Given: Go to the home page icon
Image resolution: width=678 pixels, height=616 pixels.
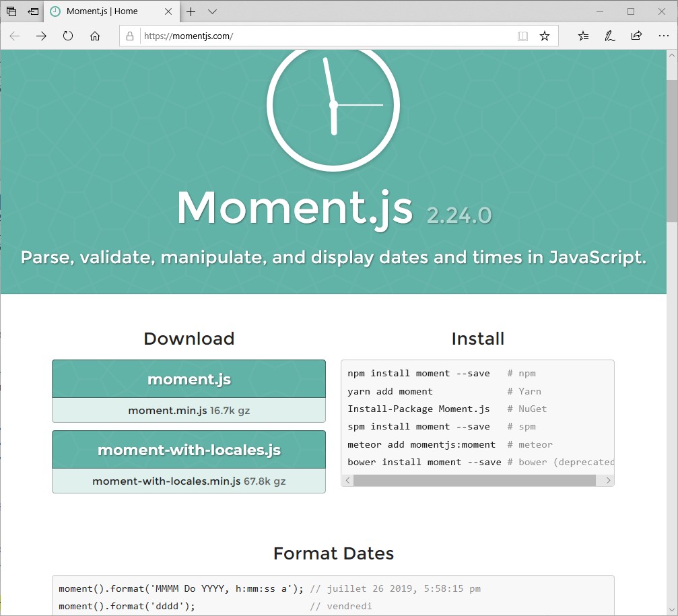Looking at the screenshot, I should click(95, 36).
